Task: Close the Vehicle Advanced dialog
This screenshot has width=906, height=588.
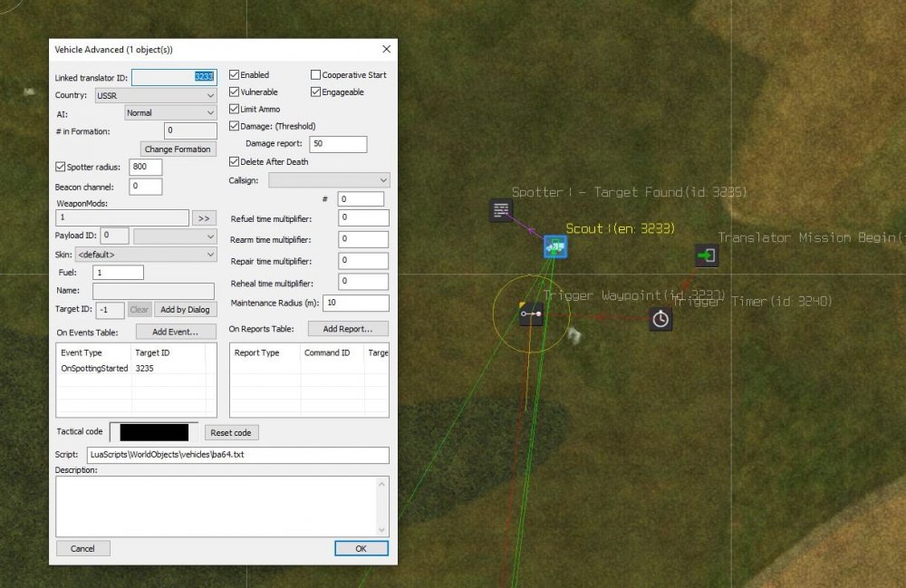Action: point(386,49)
